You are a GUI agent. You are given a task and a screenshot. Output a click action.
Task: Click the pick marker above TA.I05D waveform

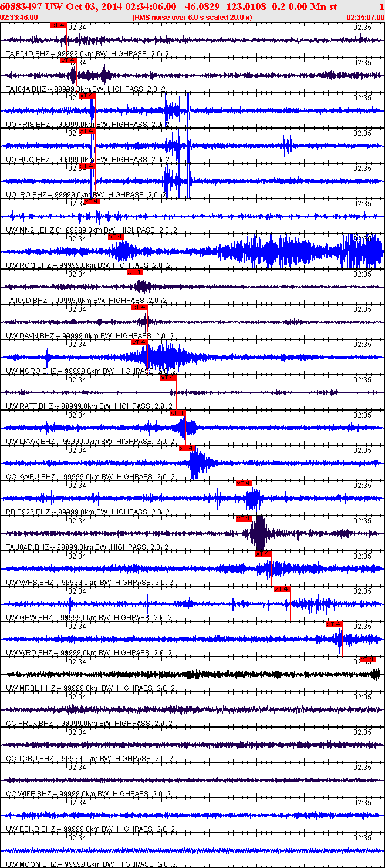(x=135, y=272)
